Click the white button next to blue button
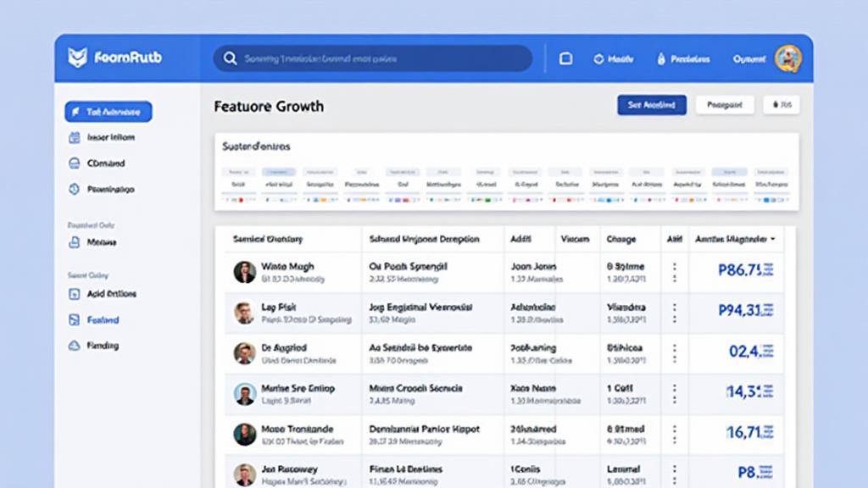This screenshot has width=868, height=488. point(725,105)
